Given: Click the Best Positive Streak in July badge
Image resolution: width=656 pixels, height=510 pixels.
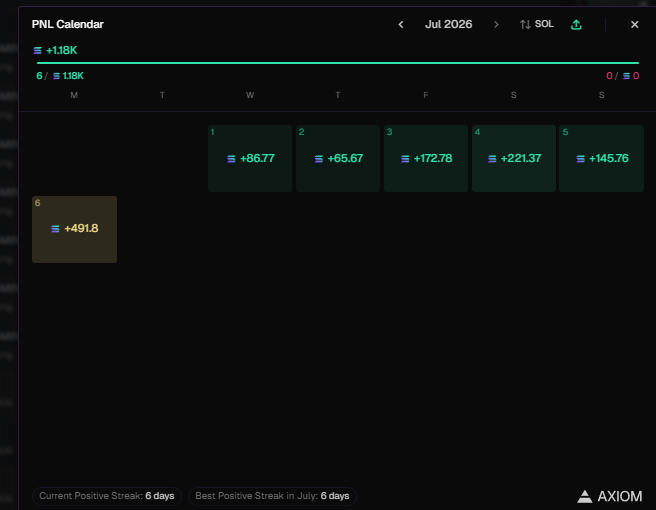Looking at the screenshot, I should click(x=272, y=496).
